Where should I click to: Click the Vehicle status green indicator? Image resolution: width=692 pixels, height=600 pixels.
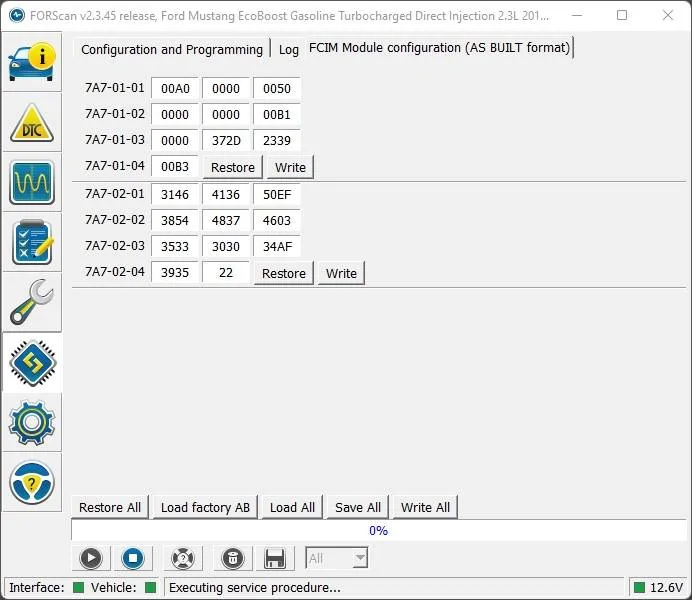150,587
